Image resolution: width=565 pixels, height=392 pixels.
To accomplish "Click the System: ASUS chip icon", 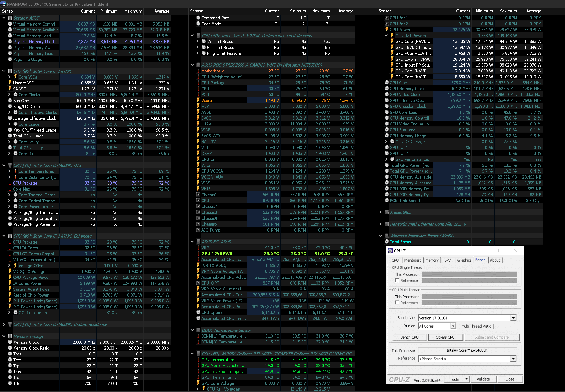I will (10, 18).
